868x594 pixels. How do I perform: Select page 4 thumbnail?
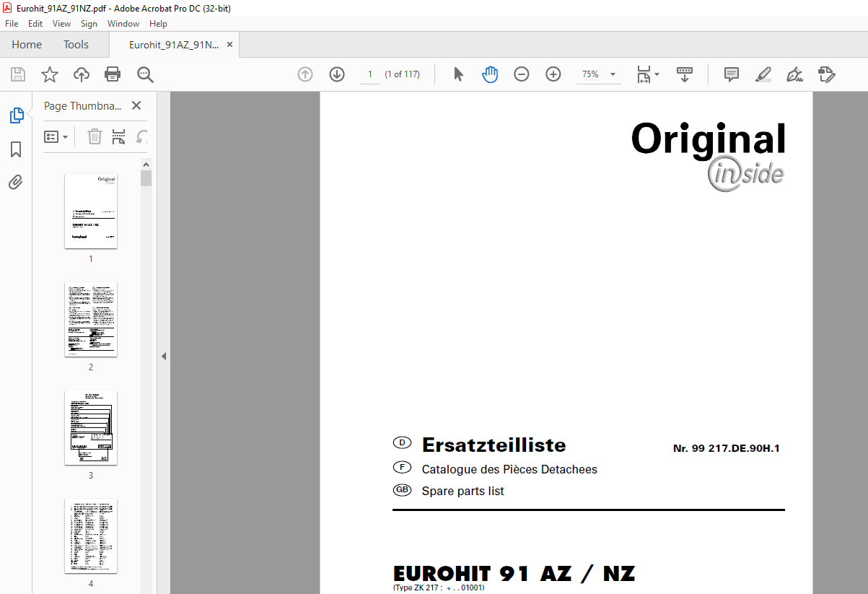(x=91, y=536)
